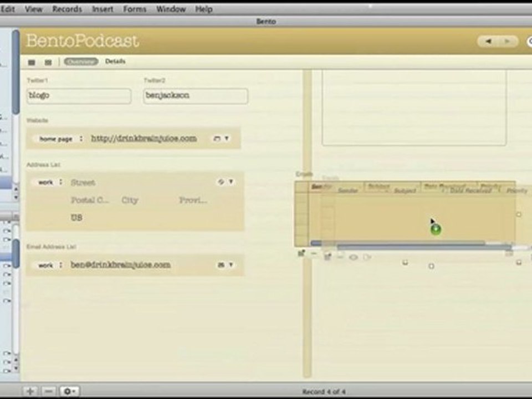Go to previous record arrow
The width and height of the screenshot is (532, 399).
(x=488, y=42)
